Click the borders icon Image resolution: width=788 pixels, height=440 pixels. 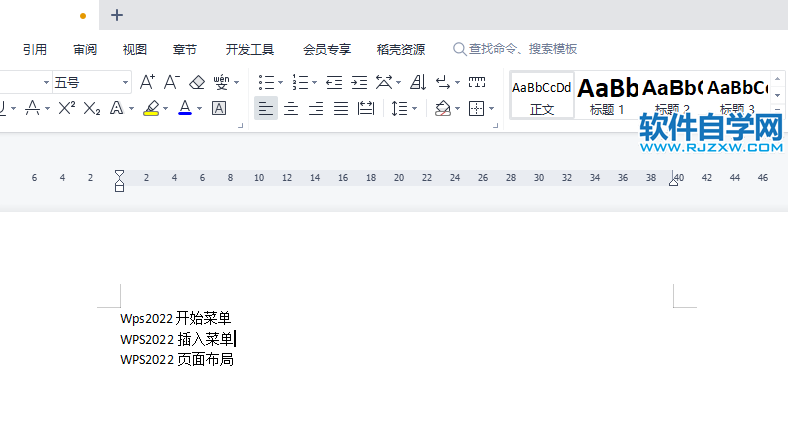[476, 108]
